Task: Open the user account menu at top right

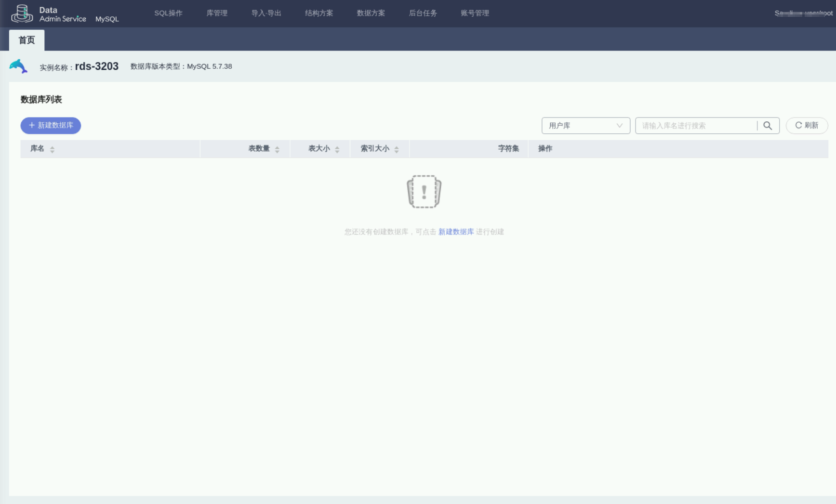Action: coord(803,13)
